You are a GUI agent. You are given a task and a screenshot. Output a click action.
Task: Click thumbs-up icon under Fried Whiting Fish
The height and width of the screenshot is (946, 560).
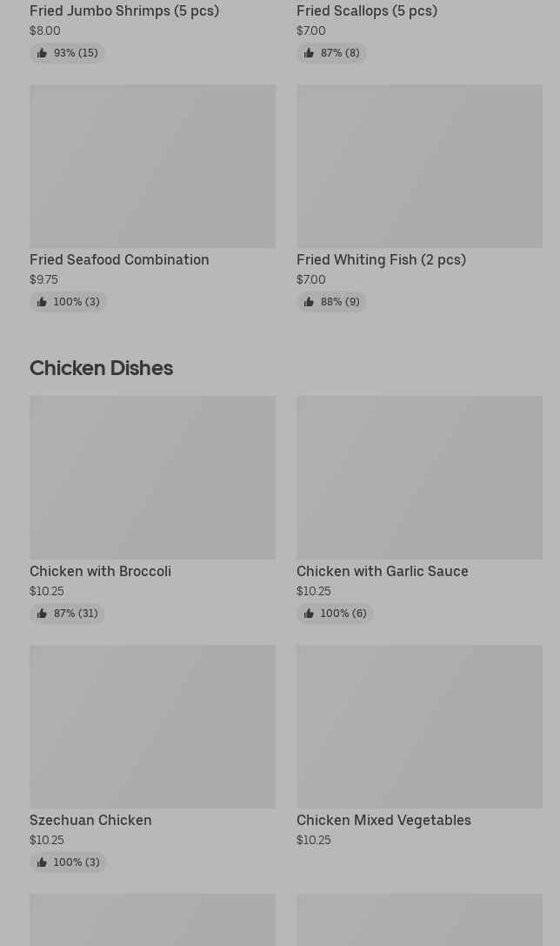click(x=309, y=302)
